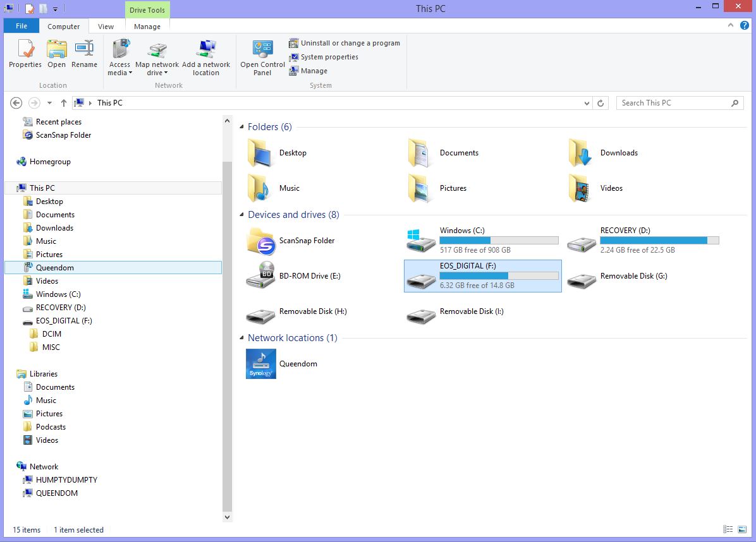Select the RECOVERY (D:) drive
Viewport: 756px width, 542px height.
pyautogui.click(x=643, y=241)
